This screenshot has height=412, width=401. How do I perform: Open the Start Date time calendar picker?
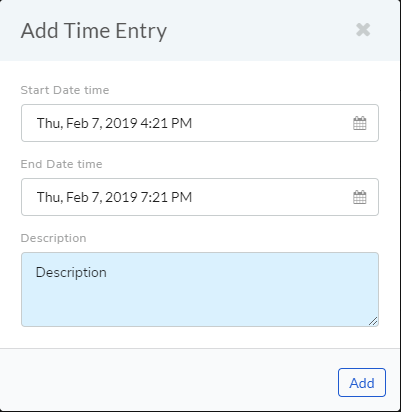point(360,123)
